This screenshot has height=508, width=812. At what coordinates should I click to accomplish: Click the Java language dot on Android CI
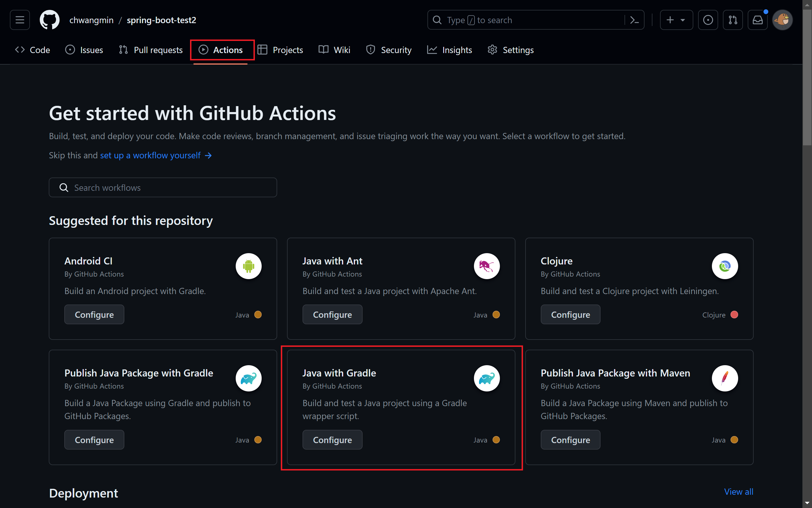[258, 315]
